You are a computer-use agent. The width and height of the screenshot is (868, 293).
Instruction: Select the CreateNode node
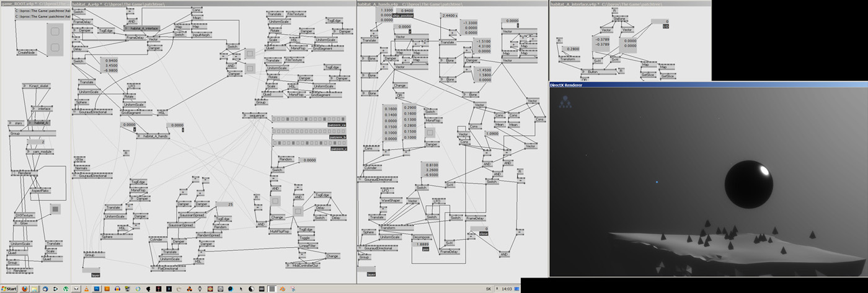coord(27,53)
